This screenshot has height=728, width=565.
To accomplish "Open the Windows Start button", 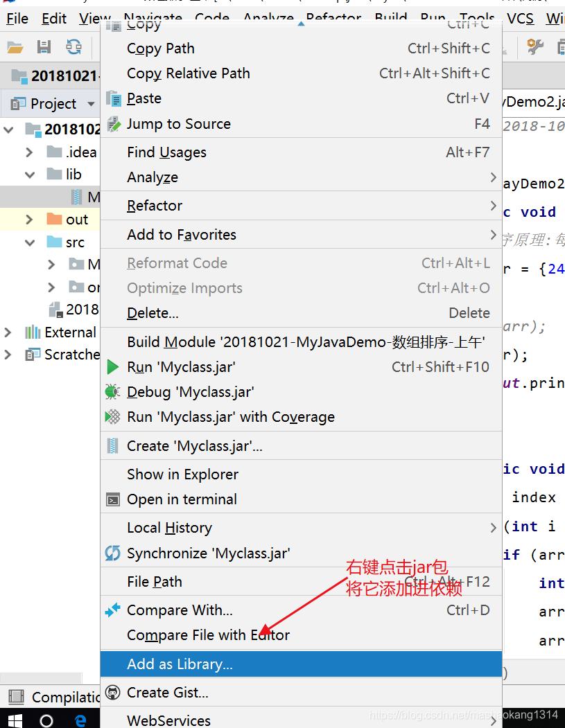I will [x=15, y=720].
